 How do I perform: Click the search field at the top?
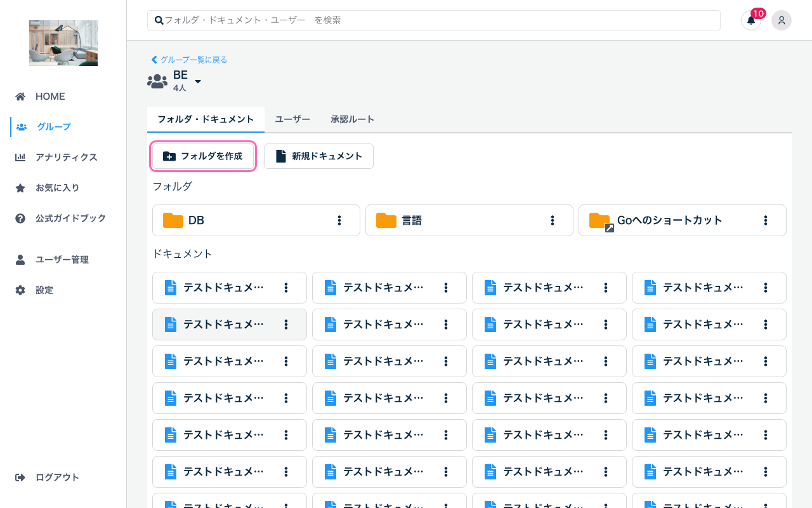click(x=433, y=20)
